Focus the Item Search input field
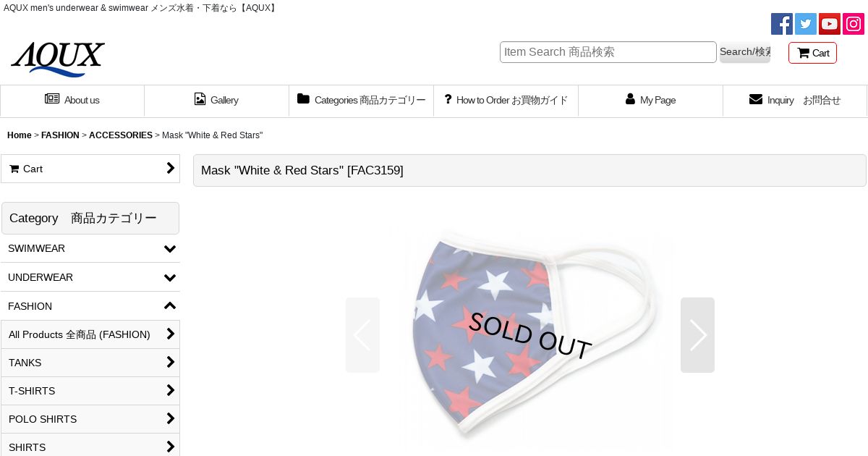Viewport: 868px width, 456px height. coord(608,52)
